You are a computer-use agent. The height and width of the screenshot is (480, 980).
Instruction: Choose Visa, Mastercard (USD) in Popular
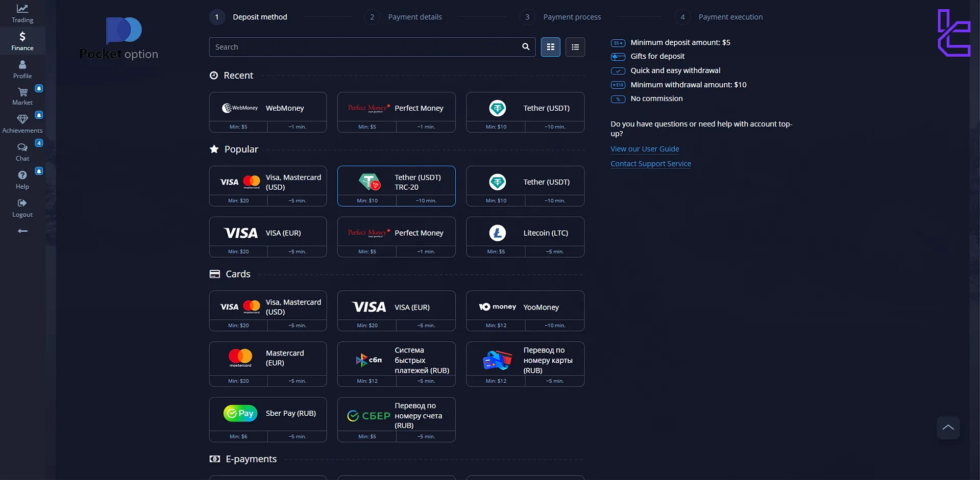click(268, 186)
